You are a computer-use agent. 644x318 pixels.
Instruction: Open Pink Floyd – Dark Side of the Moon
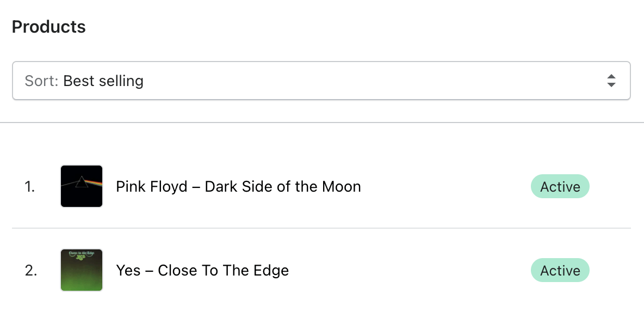click(x=238, y=187)
